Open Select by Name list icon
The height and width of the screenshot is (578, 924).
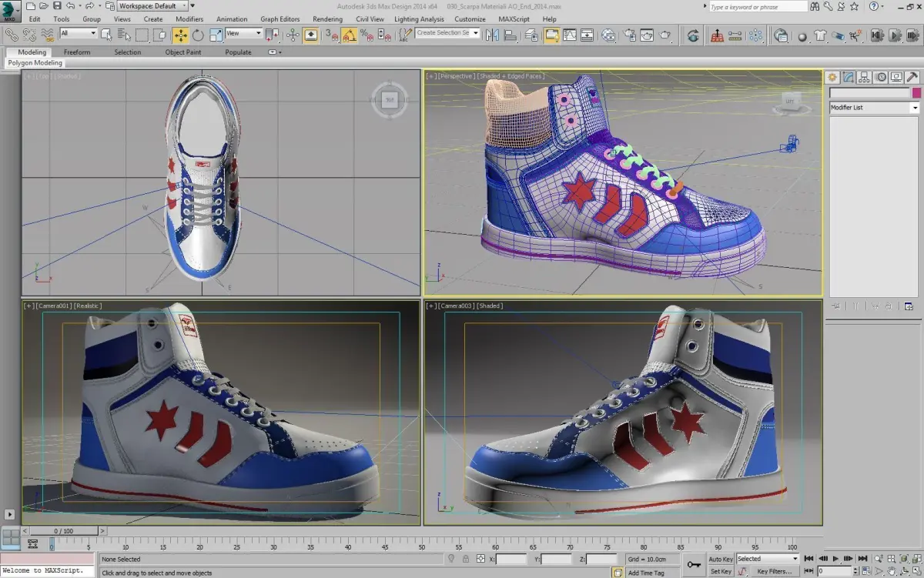coord(124,35)
